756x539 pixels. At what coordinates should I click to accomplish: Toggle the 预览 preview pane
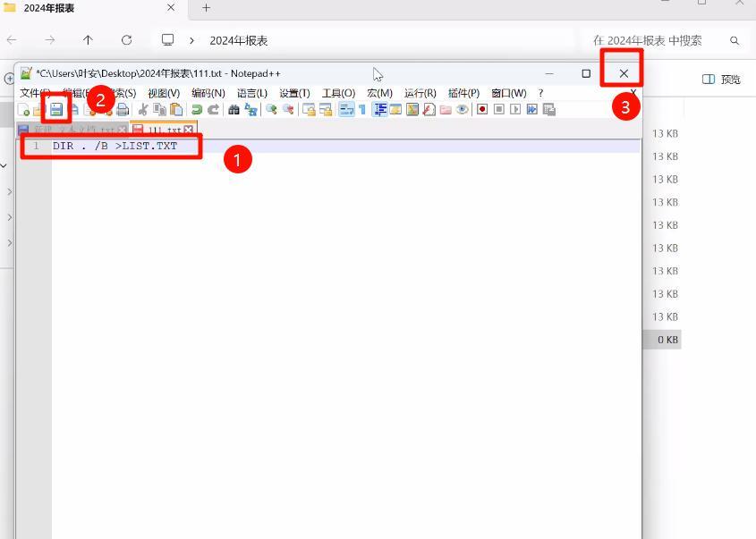721,80
